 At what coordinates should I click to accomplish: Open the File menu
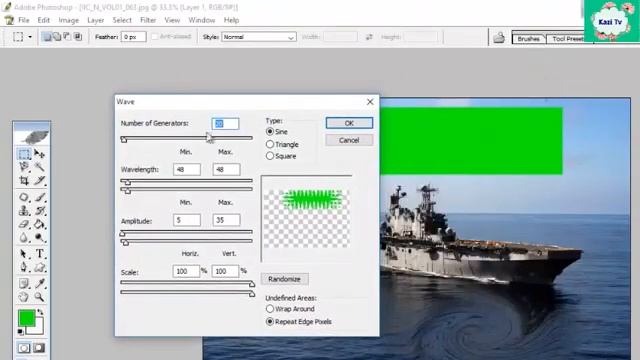point(24,20)
